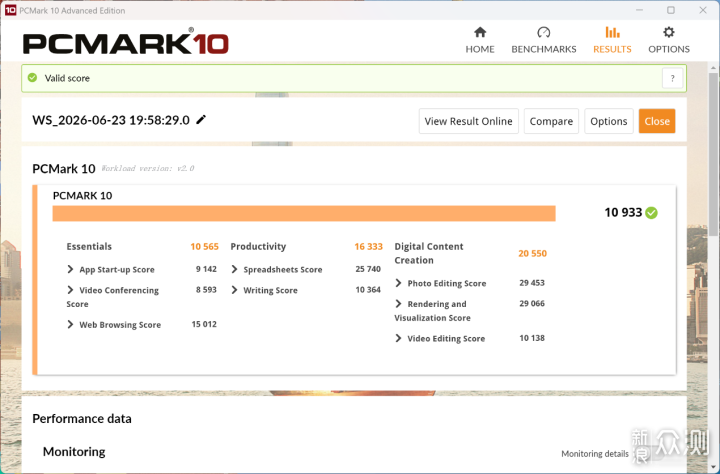This screenshot has width=720, height=474.
Task: Click the orange PCMark 10 score bar
Action: pos(304,214)
